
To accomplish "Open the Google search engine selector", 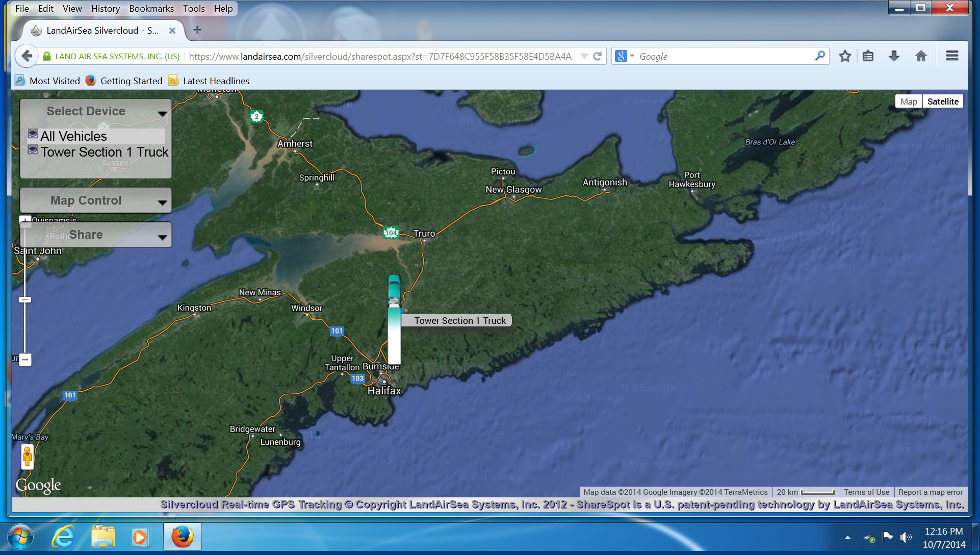I will coord(624,56).
